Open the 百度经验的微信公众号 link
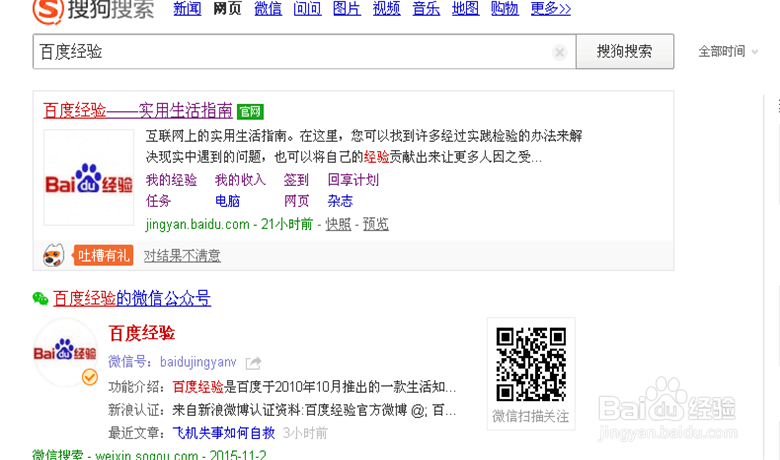Viewport: 780px width, 460px height. tap(132, 298)
